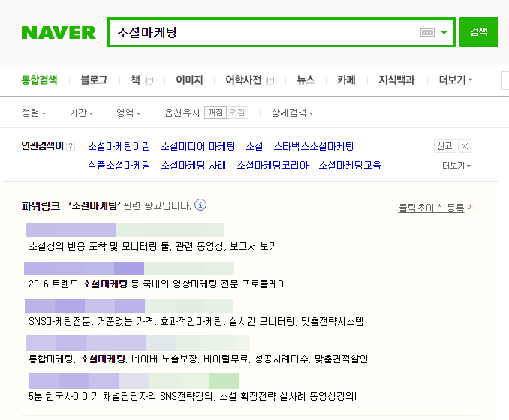
Task: Open the 영역 area dropdown
Action: [128, 112]
